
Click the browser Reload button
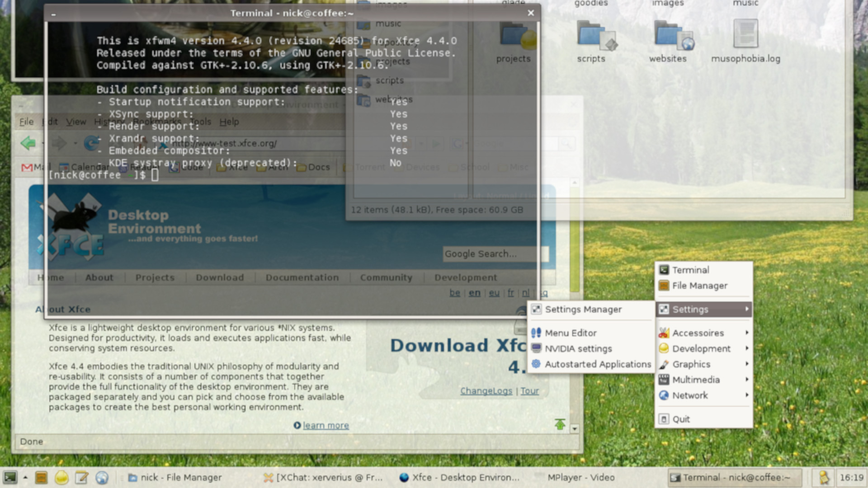(x=92, y=143)
